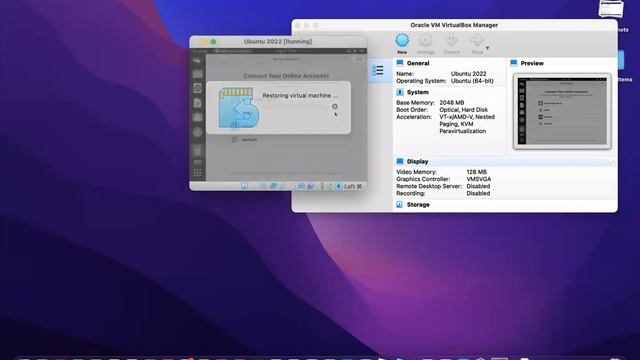Select the Remote Desktop Server 'Disabled' value
The image size is (640, 360).
[478, 186]
